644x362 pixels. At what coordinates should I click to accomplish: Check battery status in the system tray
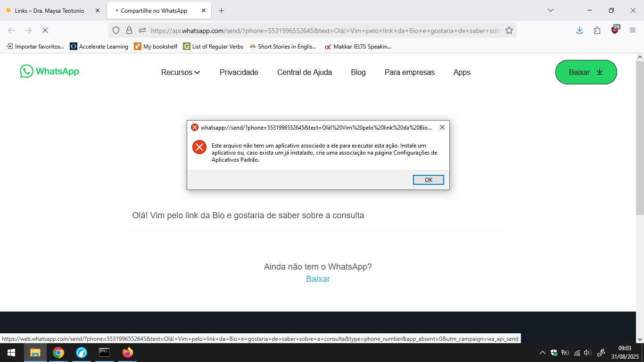(x=565, y=353)
